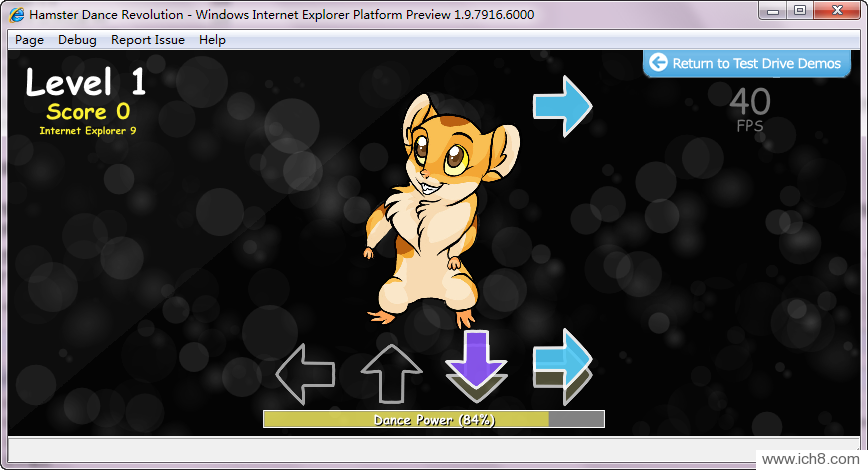Minimize the browser window
The width and height of the screenshot is (868, 470).
pos(773,11)
